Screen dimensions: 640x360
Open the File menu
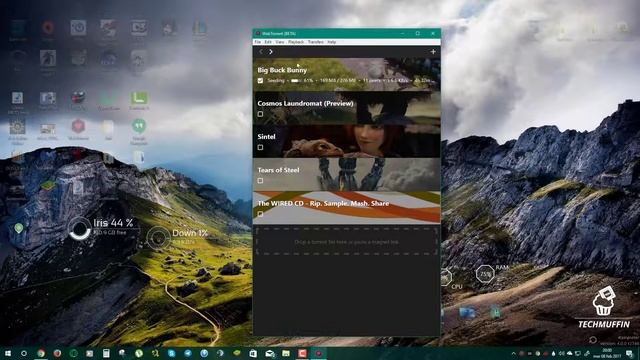click(x=258, y=42)
